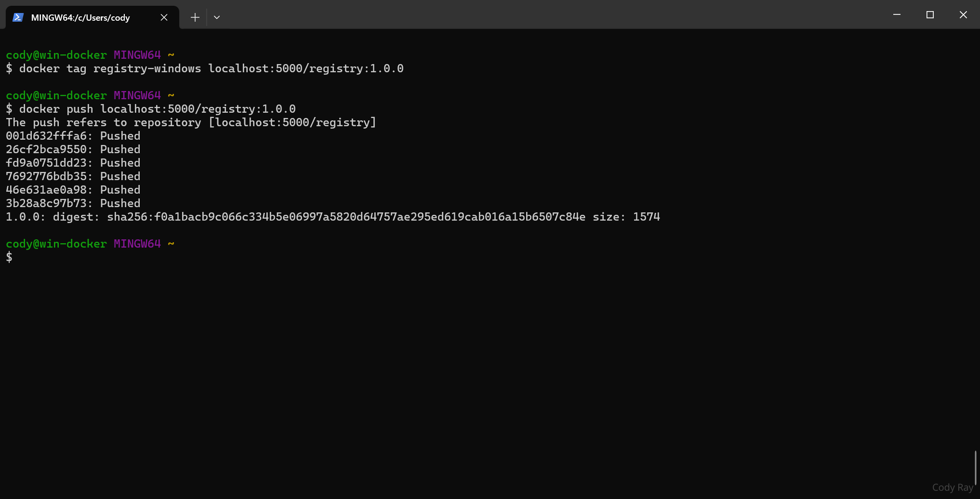Click the "The push refers to repository" line

[x=191, y=122]
